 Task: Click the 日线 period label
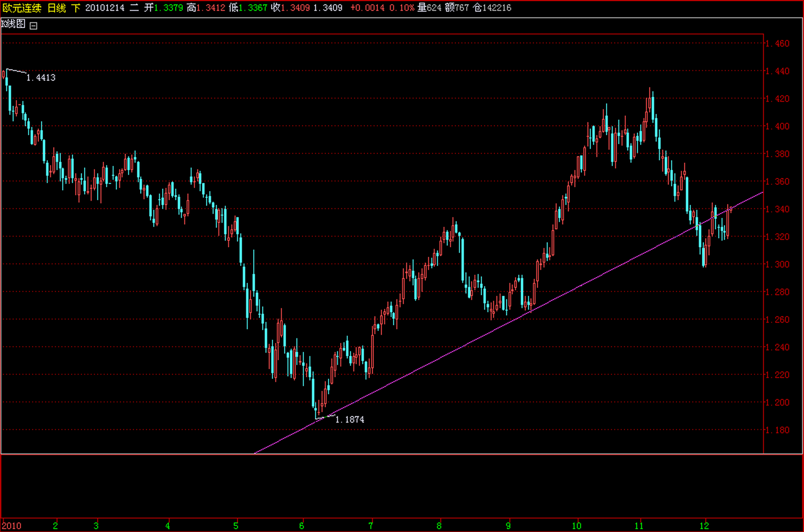pos(57,8)
